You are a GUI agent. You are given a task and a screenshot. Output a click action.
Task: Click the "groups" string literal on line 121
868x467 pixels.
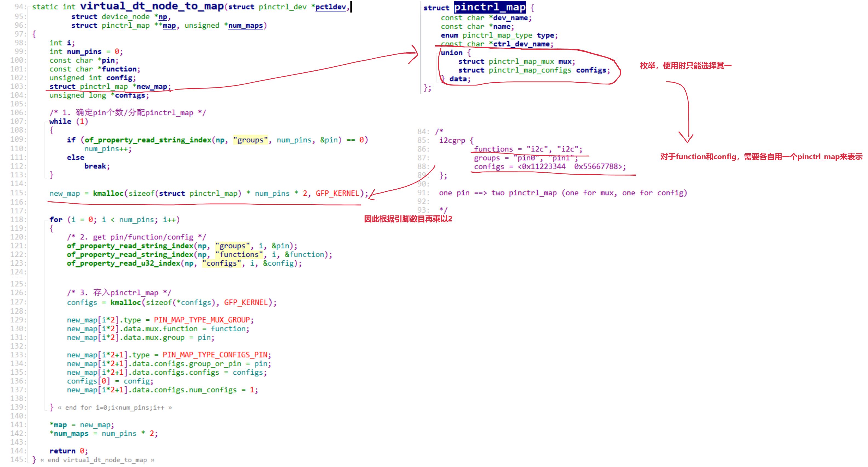tap(233, 246)
